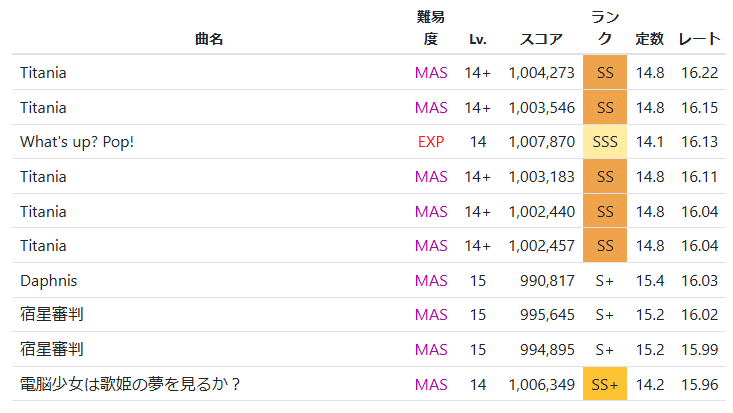Click the EXP difficulty label

[431, 142]
